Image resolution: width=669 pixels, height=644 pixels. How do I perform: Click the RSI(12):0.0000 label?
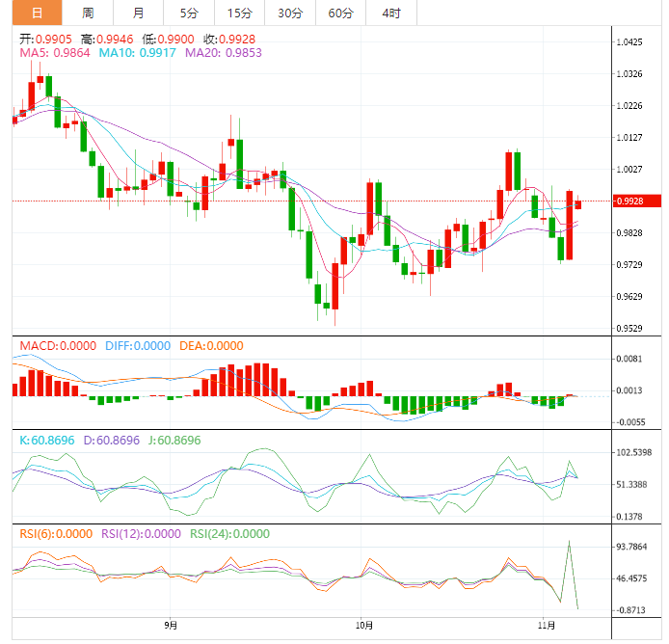coord(141,534)
